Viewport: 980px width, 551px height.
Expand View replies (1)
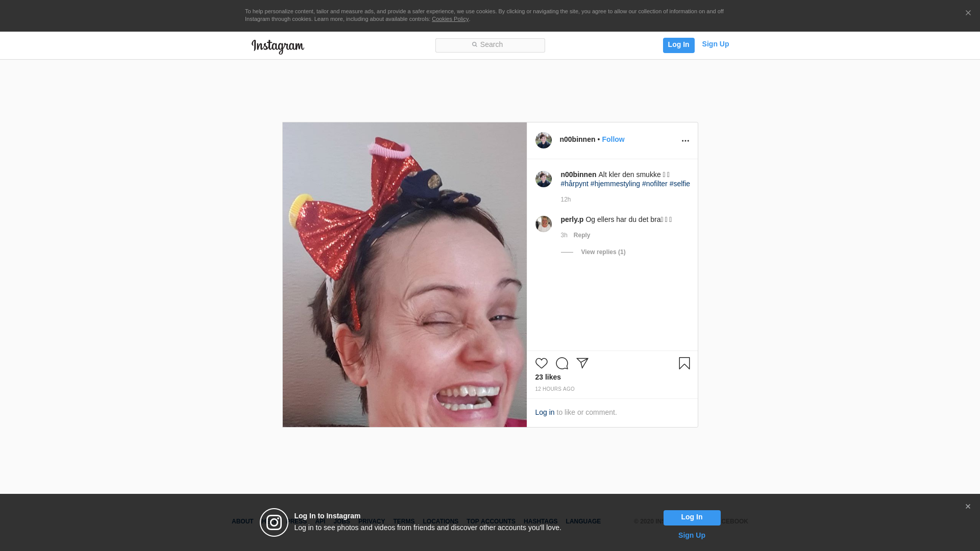coord(603,252)
